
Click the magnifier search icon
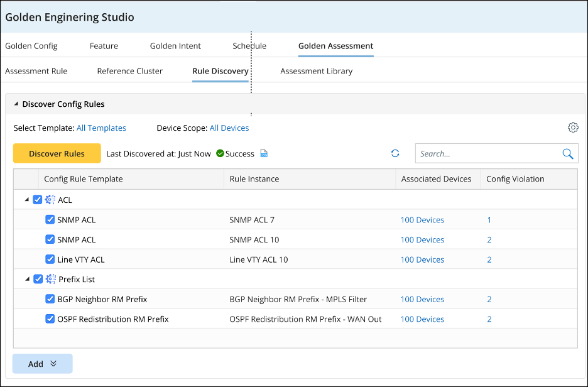pos(567,154)
